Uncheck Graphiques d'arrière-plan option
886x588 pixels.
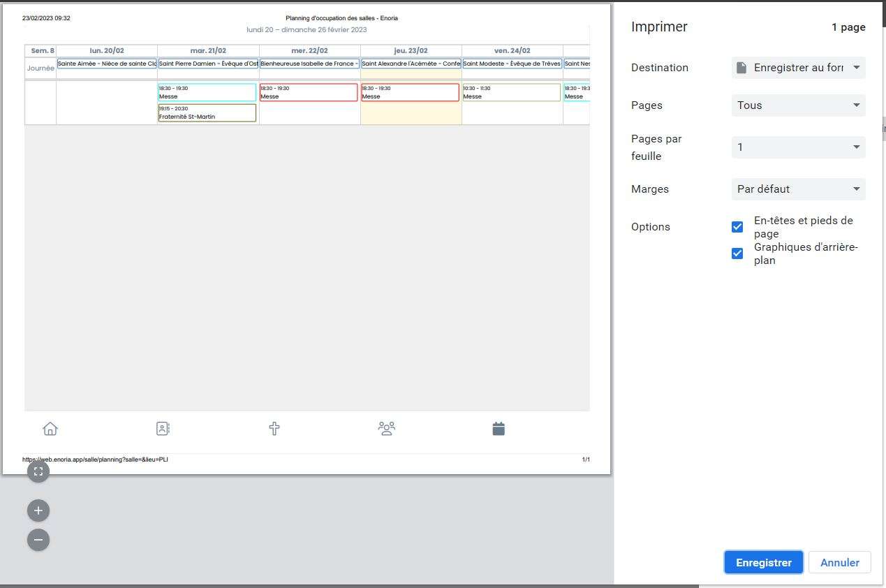click(x=737, y=253)
